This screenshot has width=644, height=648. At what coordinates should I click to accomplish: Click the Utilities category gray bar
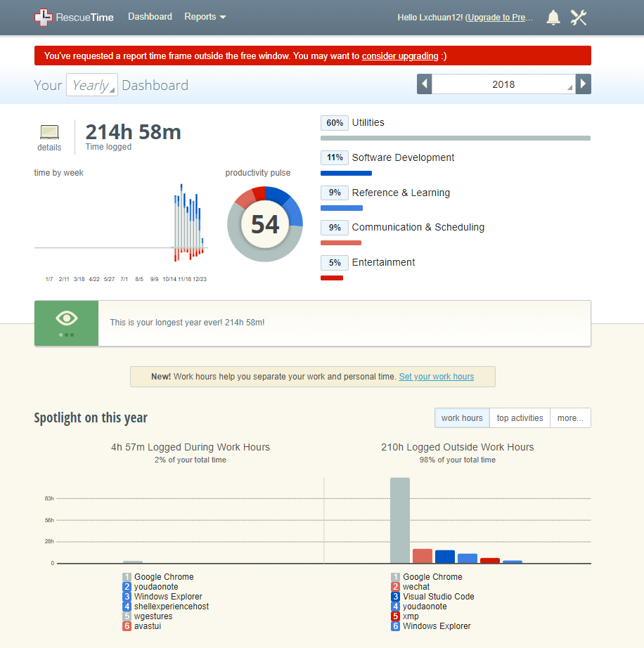[x=455, y=138]
